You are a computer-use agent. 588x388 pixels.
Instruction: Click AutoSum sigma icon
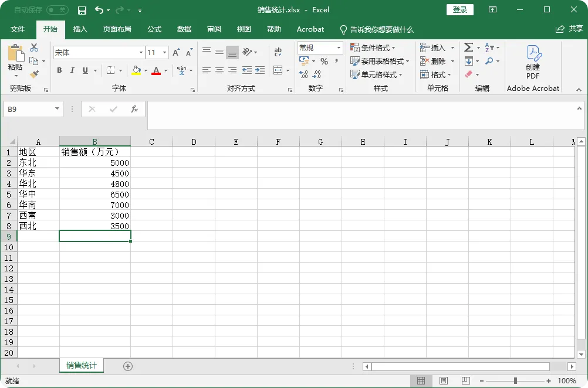pyautogui.click(x=468, y=47)
